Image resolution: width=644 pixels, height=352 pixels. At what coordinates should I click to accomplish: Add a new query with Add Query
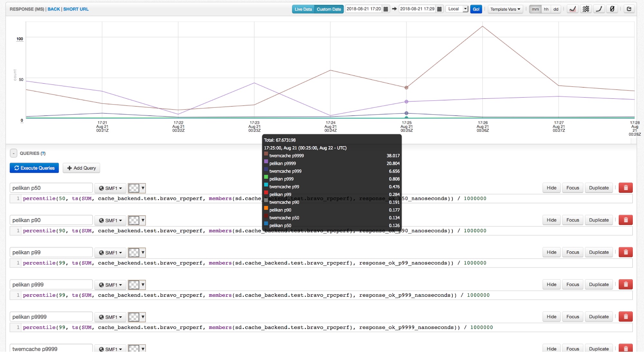tap(81, 168)
